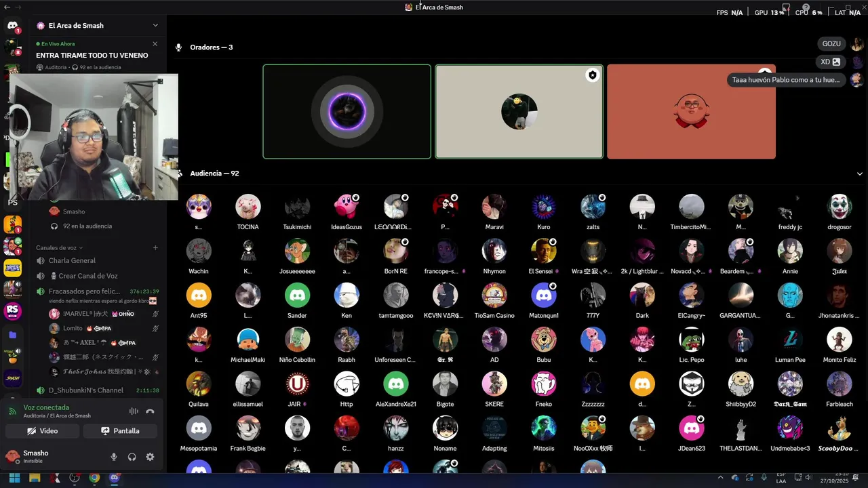Toggle camera with Video button
Screen dimensions: 868x488
coord(43,431)
